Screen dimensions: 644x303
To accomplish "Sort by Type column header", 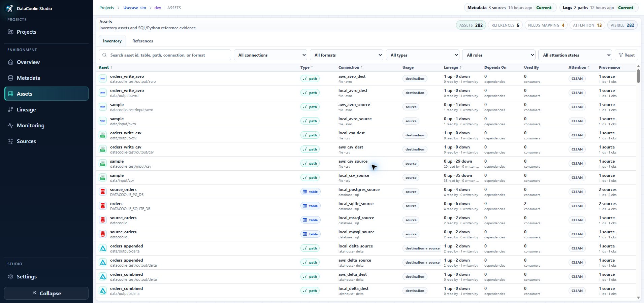I will [307, 67].
